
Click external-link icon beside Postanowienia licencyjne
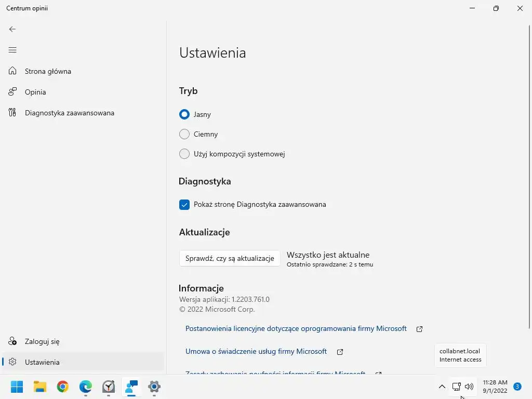(x=419, y=329)
